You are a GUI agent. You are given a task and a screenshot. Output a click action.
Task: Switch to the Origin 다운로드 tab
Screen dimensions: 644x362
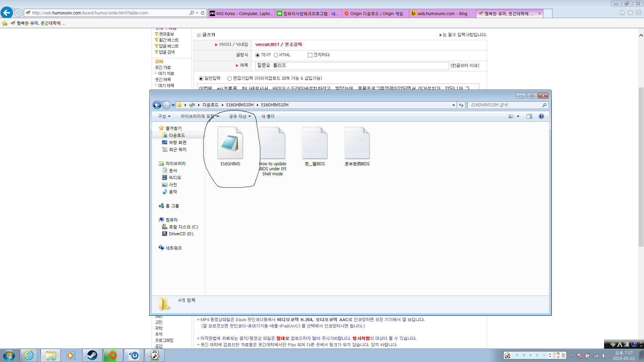coord(375,13)
